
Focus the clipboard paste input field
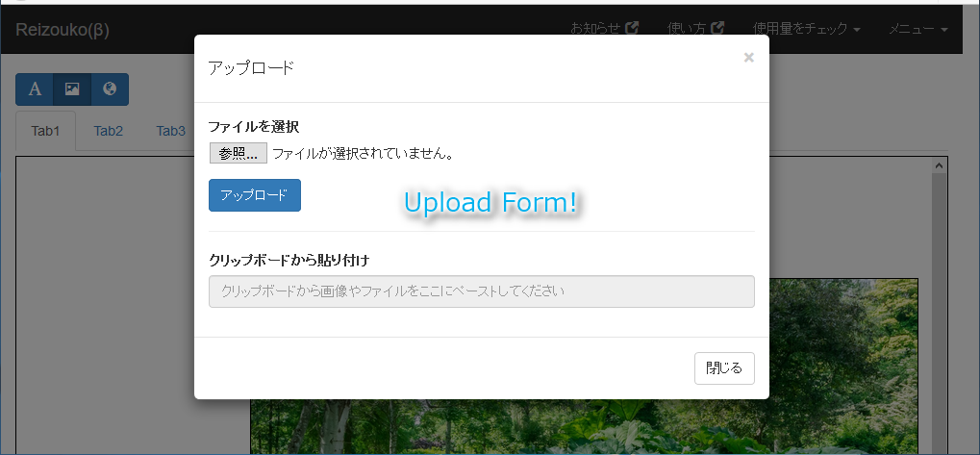pos(481,291)
